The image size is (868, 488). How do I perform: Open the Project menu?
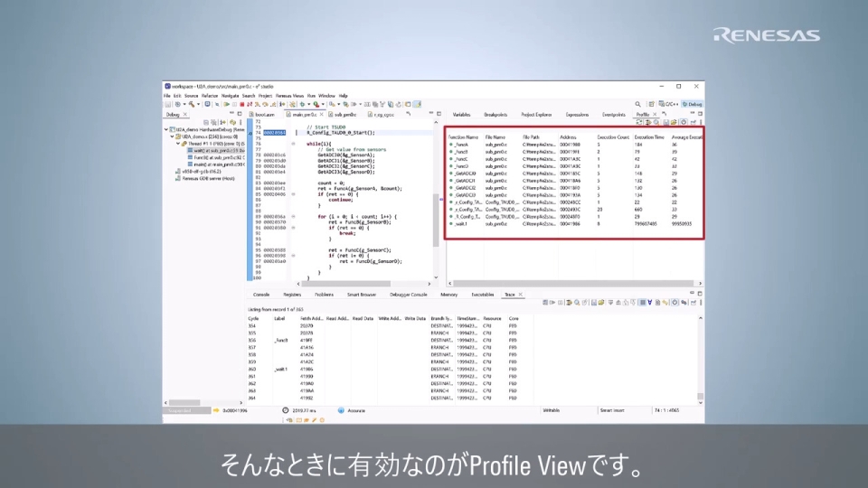[x=265, y=96]
